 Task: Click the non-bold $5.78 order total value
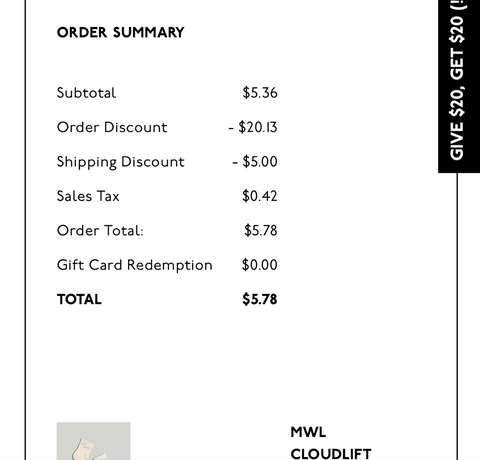pos(261,231)
